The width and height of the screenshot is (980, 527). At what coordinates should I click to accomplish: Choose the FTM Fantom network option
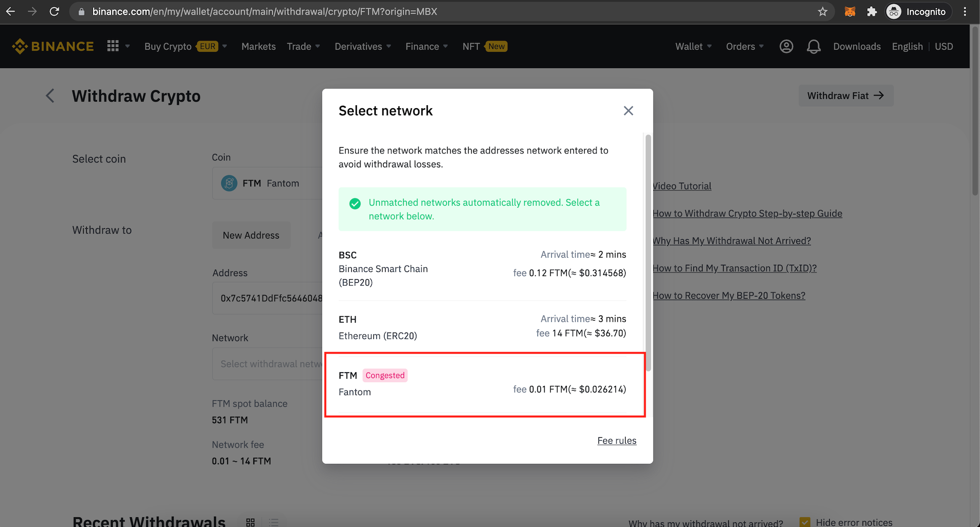pyautogui.click(x=485, y=384)
